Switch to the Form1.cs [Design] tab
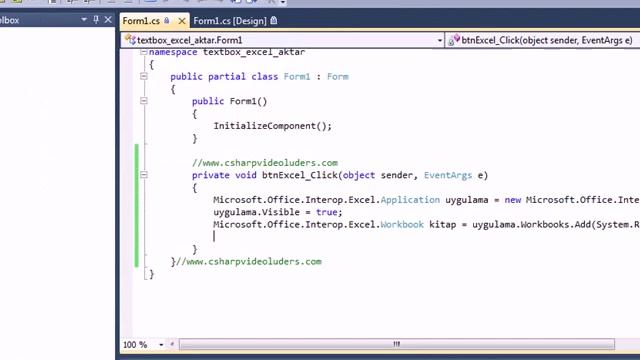Image resolution: width=640 pixels, height=360 pixels. (x=230, y=21)
